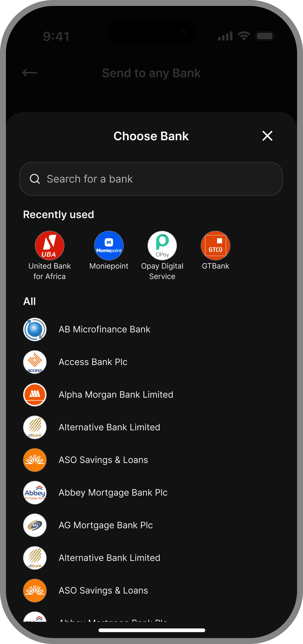This screenshot has height=644, width=303.
Task: Choose AB Microfinance Bank row text
Action: click(104, 329)
